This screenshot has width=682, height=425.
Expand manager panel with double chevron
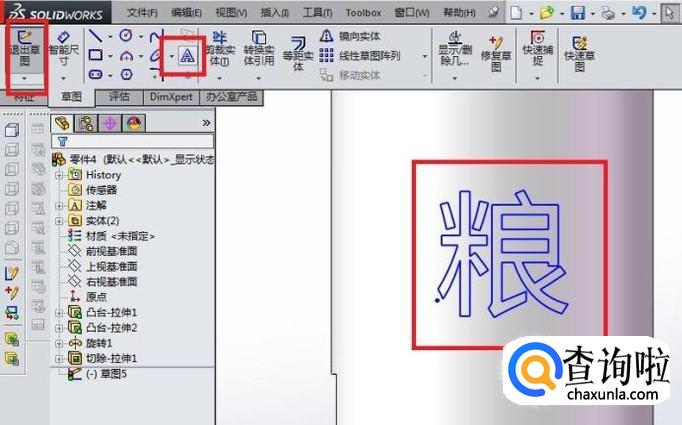click(206, 123)
